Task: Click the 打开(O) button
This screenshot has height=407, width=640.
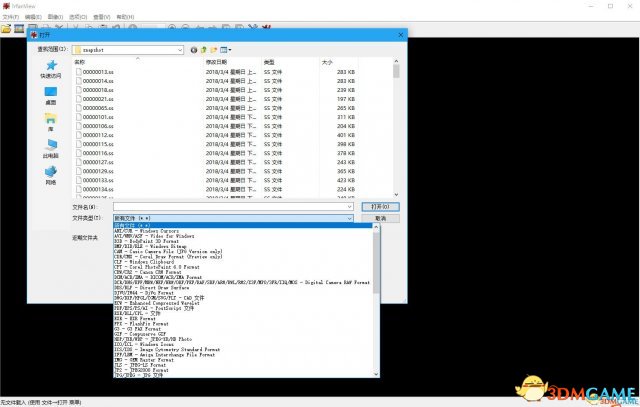Action: tap(380, 207)
